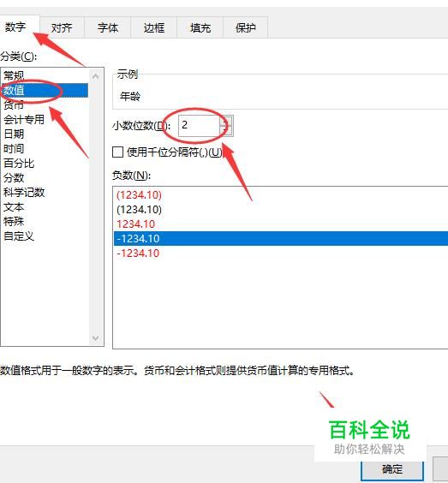Open the 对齐 tab
This screenshot has height=483, width=448.
pos(62,28)
